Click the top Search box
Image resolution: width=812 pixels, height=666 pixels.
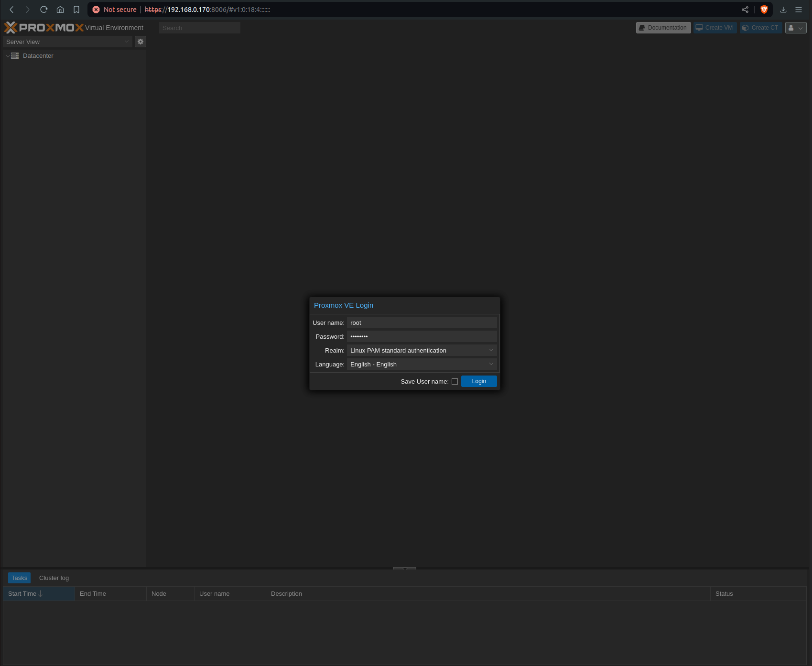pyautogui.click(x=199, y=28)
